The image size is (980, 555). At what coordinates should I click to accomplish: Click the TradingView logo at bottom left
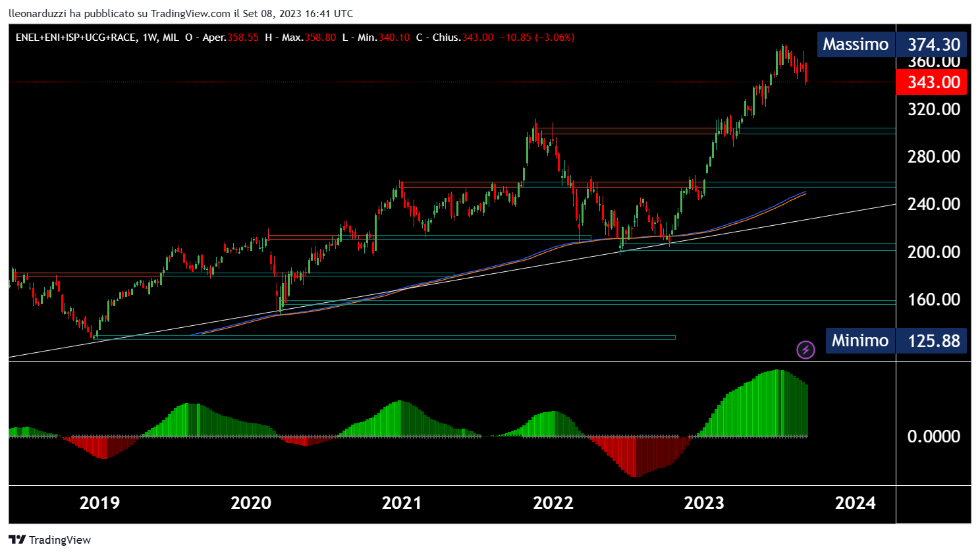point(50,540)
